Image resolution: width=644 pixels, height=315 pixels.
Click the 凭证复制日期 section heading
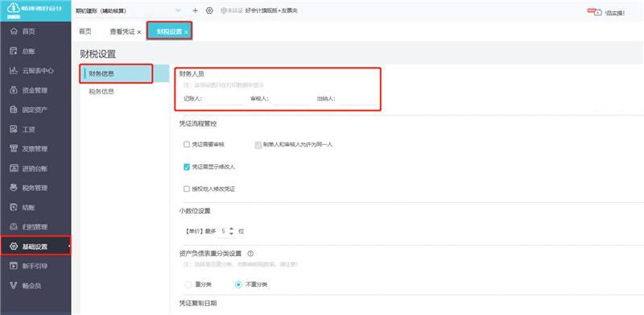coord(198,303)
